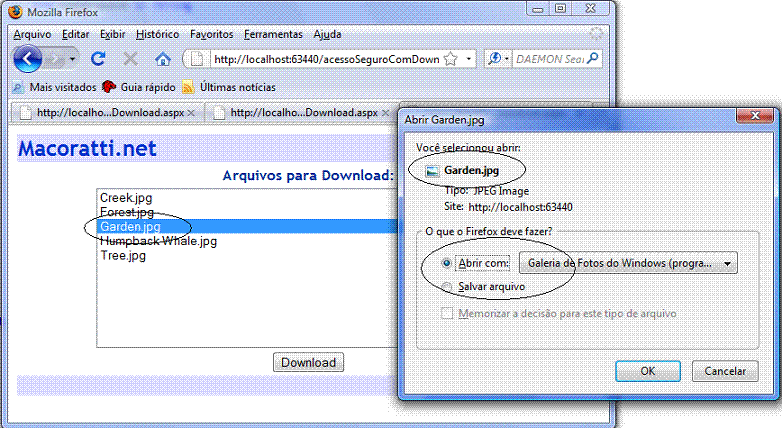Screen dimensions: 782x428
Task: Click the Macoratti.net heading
Action: 87,148
